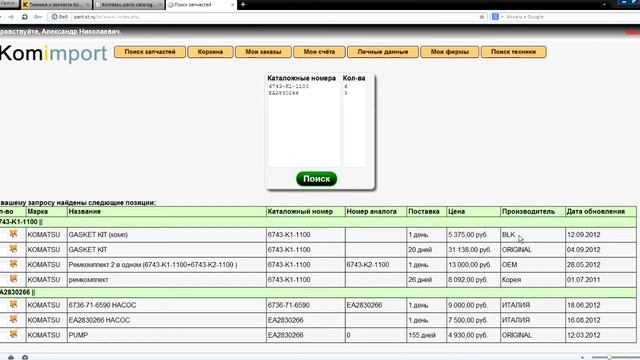Switch to Komatsu parts catalog tab
640x360 pixels.
129,5
